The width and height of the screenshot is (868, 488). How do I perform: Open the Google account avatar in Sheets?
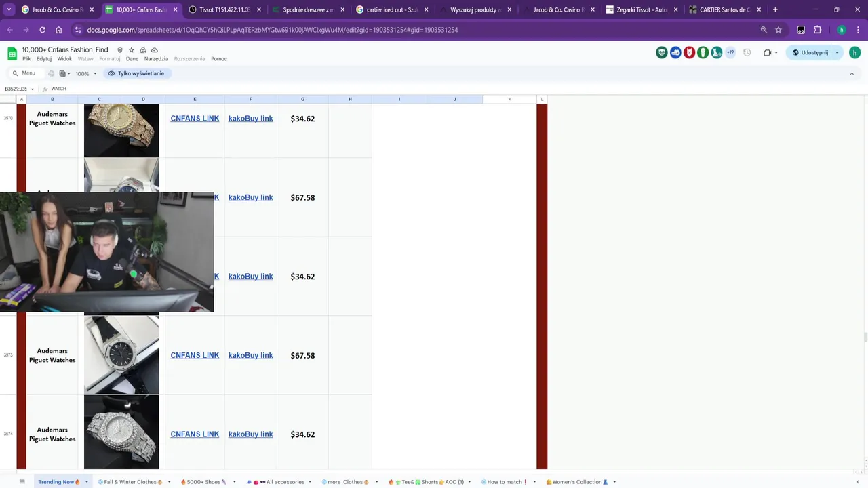(854, 52)
